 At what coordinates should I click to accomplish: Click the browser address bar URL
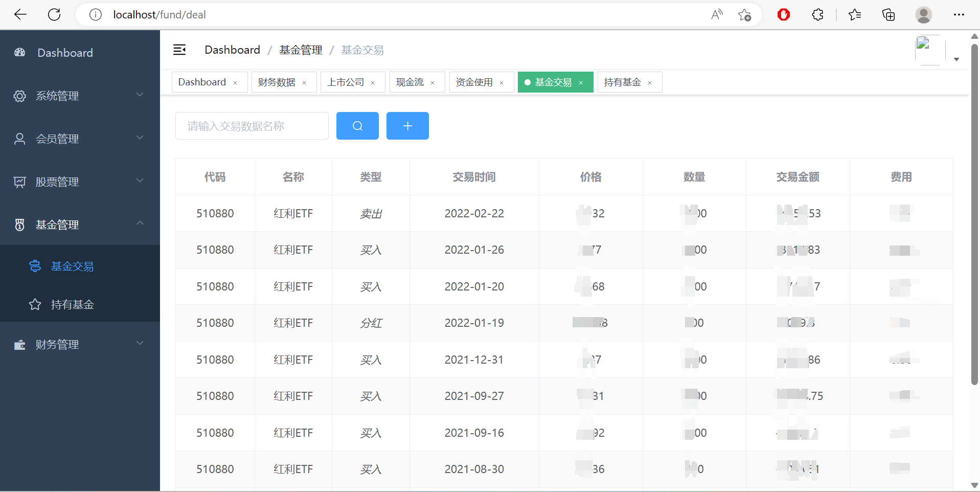click(x=159, y=15)
